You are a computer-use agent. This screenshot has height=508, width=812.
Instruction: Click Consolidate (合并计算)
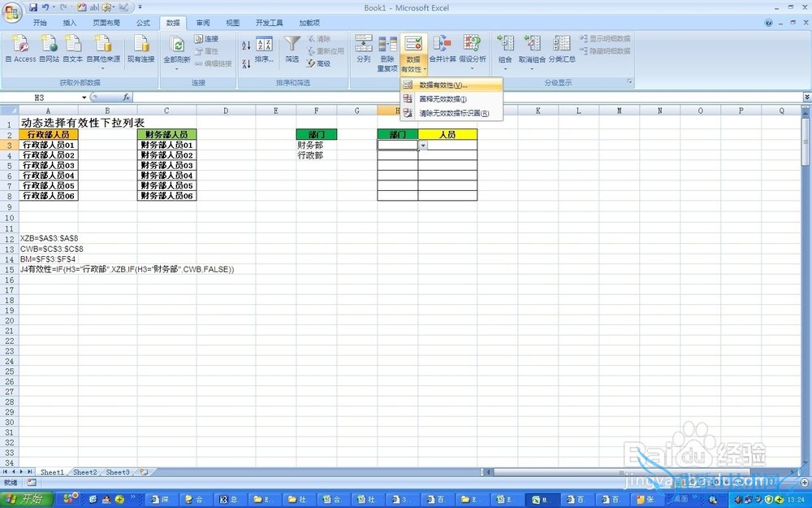tap(443, 50)
